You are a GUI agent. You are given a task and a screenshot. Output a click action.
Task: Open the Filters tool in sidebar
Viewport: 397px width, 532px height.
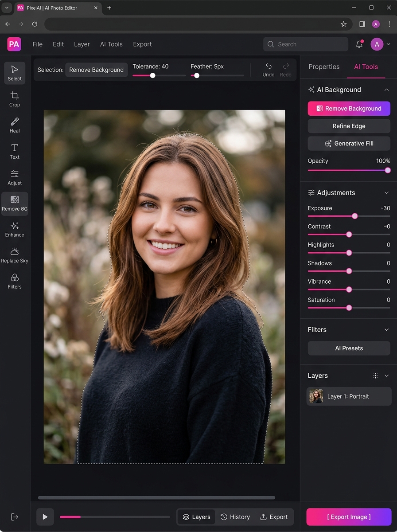[15, 281]
